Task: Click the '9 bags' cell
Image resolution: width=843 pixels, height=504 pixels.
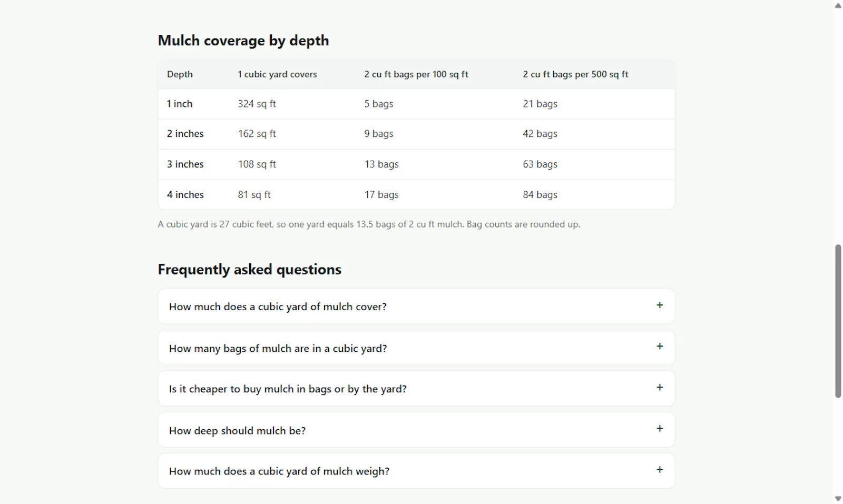Action: coord(379,134)
